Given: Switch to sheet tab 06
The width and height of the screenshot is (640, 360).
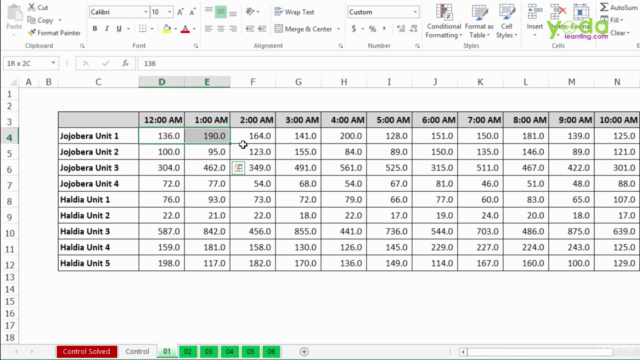Looking at the screenshot, I should [271, 351].
